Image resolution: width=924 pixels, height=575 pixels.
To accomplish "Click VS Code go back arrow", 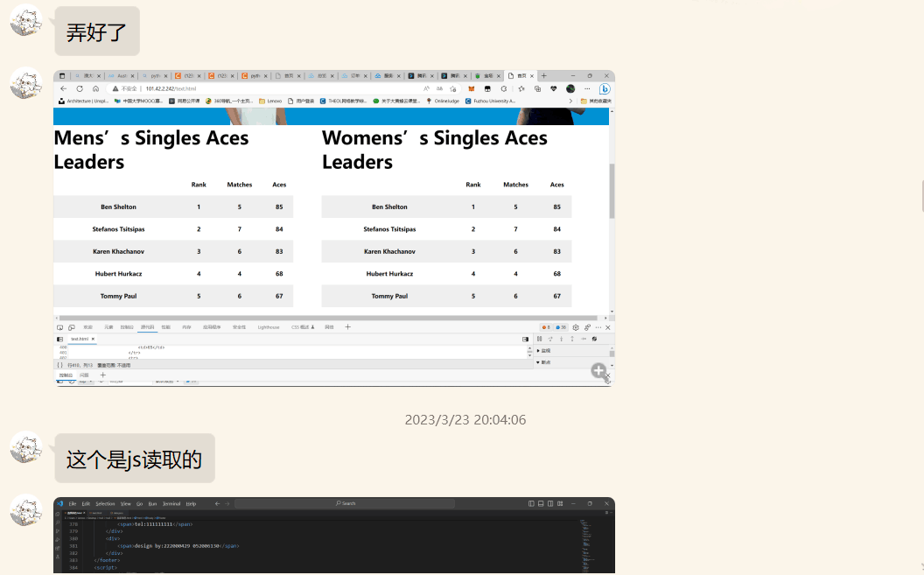I will click(218, 504).
